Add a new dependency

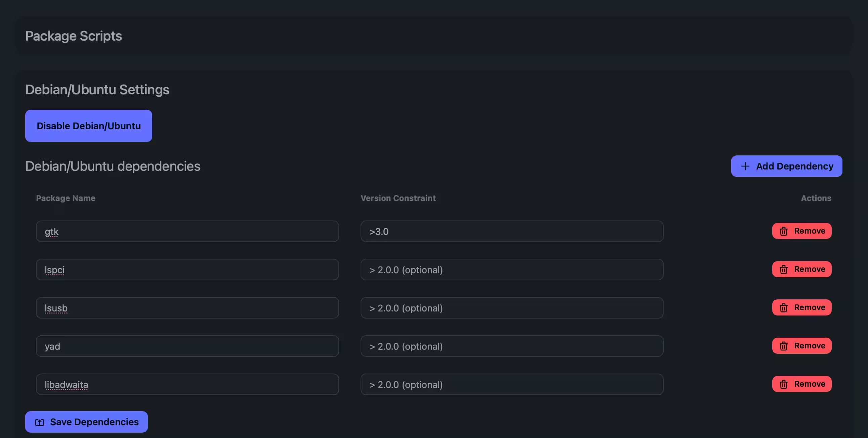(x=786, y=166)
